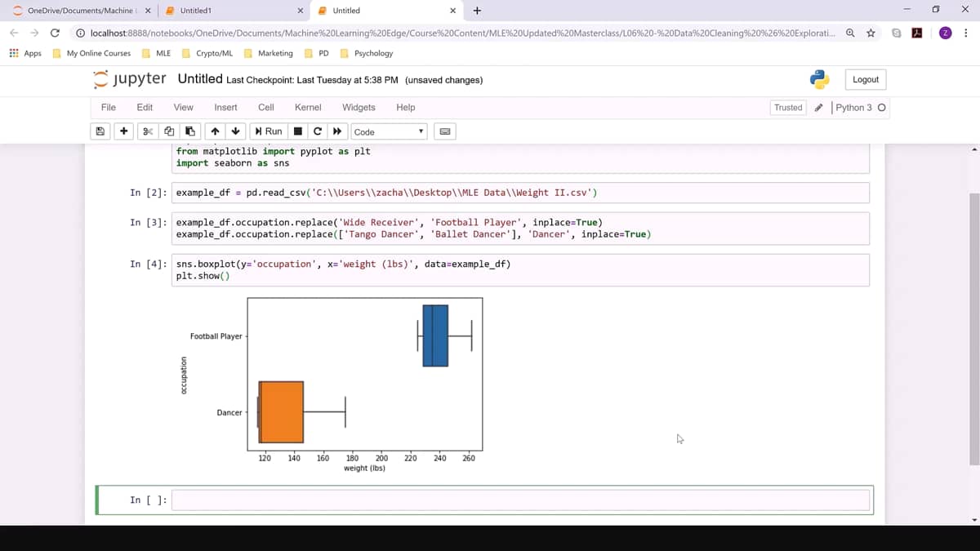Restart the kernel with the circular arrow icon
Screen dimensions: 980x551
317,131
